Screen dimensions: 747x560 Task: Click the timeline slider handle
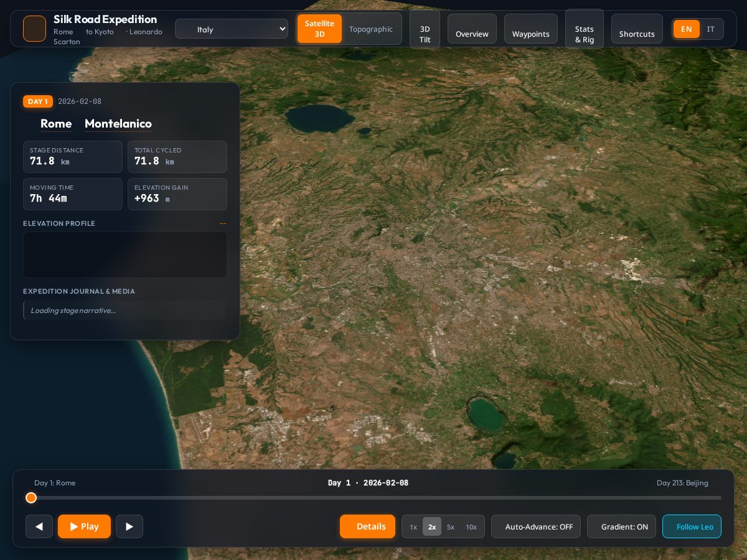pyautogui.click(x=31, y=498)
